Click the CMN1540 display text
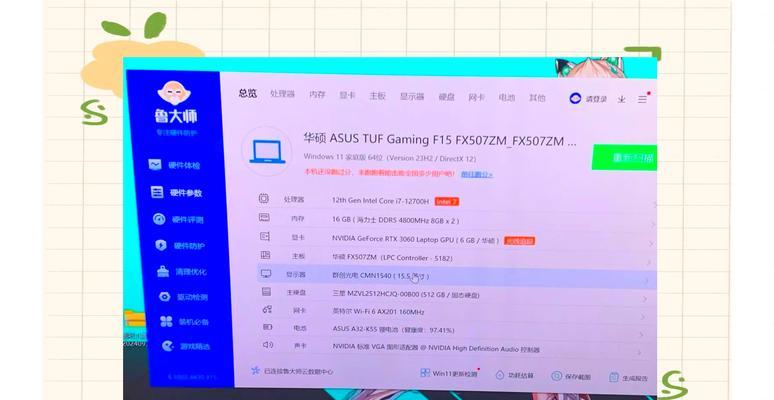 pos(381,276)
